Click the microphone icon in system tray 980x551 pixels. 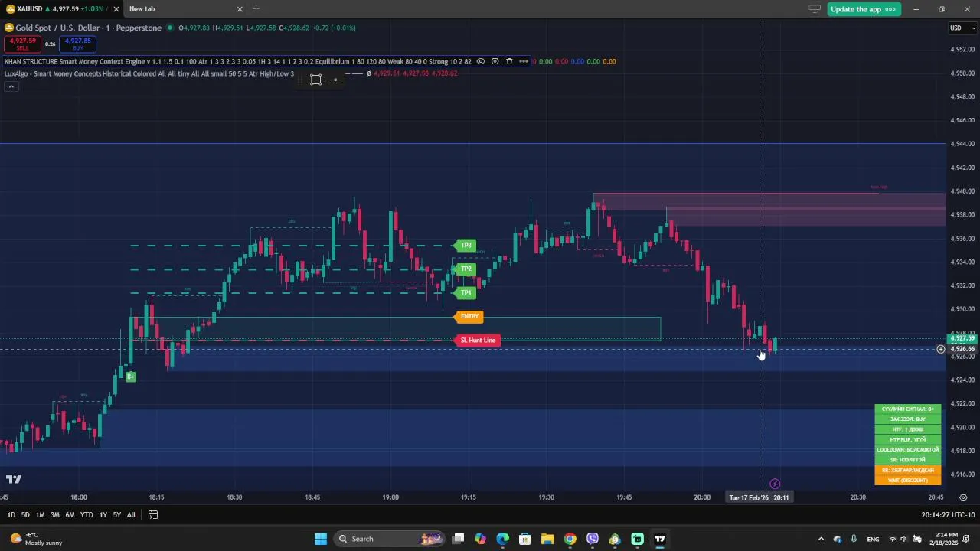[x=854, y=539]
